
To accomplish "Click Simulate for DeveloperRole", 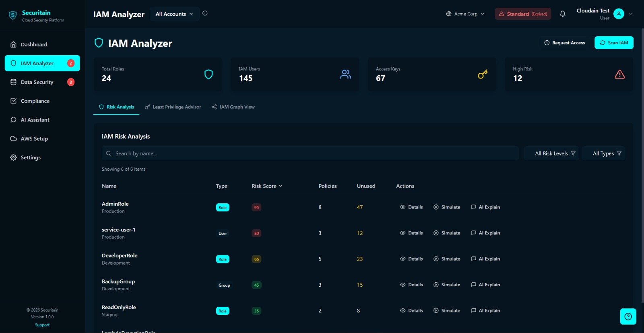I will [x=447, y=259].
